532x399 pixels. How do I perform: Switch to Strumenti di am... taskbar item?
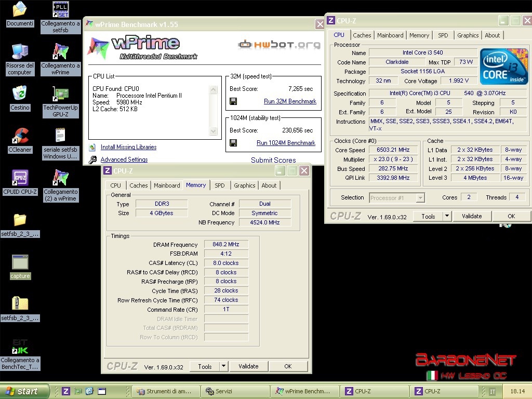(x=165, y=391)
